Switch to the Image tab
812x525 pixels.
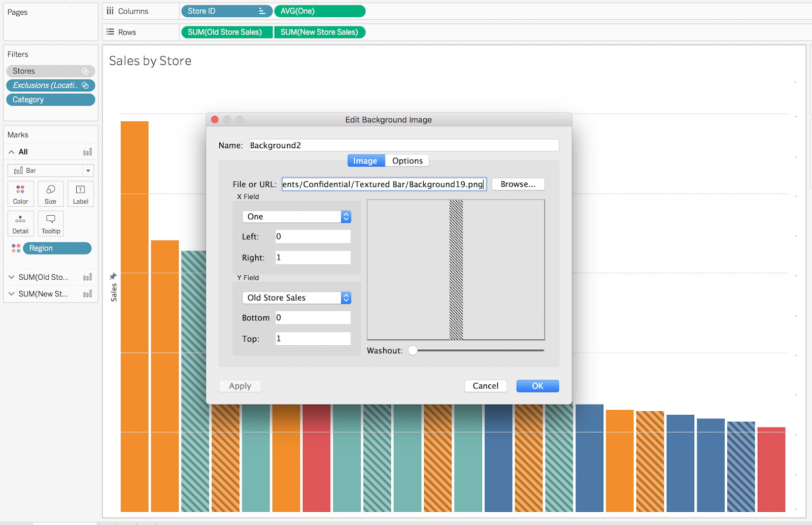(x=366, y=160)
